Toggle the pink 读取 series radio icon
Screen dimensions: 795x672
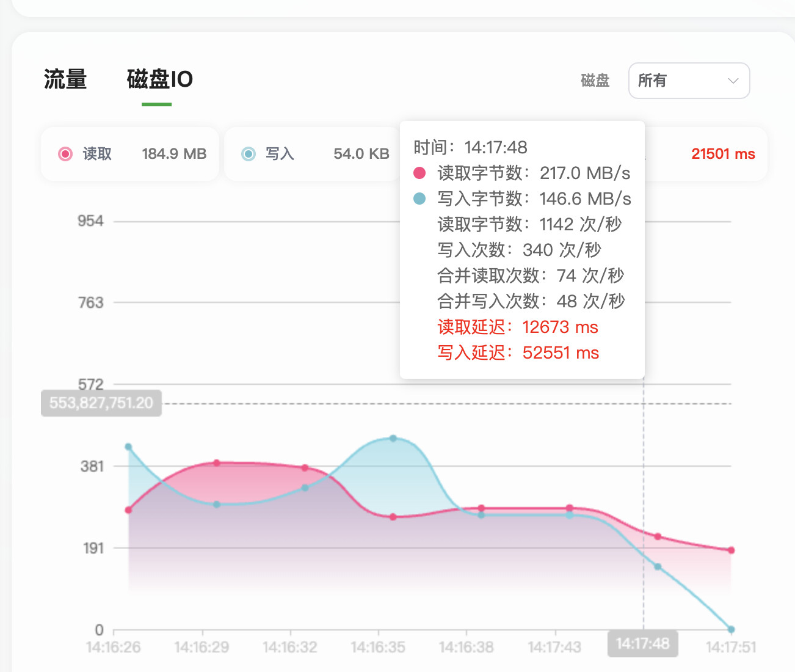[x=65, y=154]
